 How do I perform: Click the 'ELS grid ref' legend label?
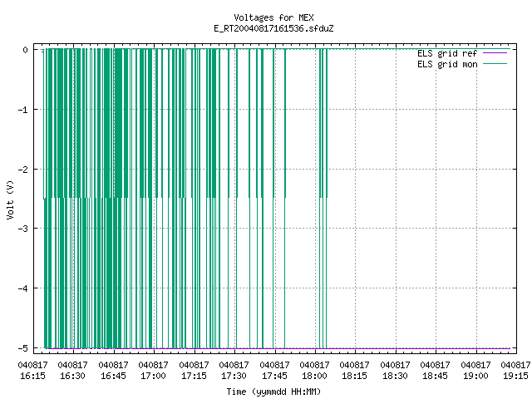(x=447, y=53)
